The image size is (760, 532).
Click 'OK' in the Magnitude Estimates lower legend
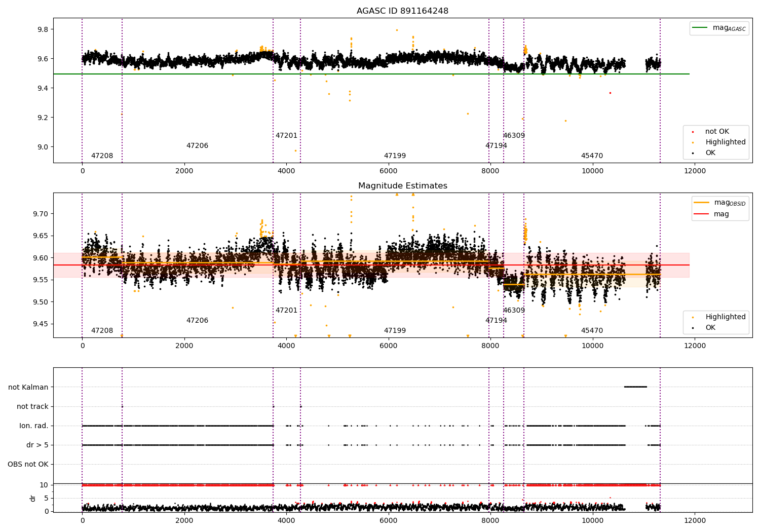coord(710,328)
